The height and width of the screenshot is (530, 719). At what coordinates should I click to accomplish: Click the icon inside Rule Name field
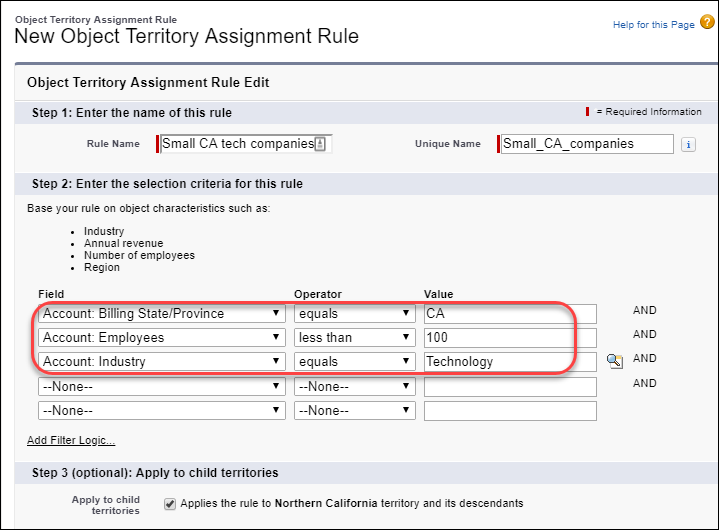(321, 144)
